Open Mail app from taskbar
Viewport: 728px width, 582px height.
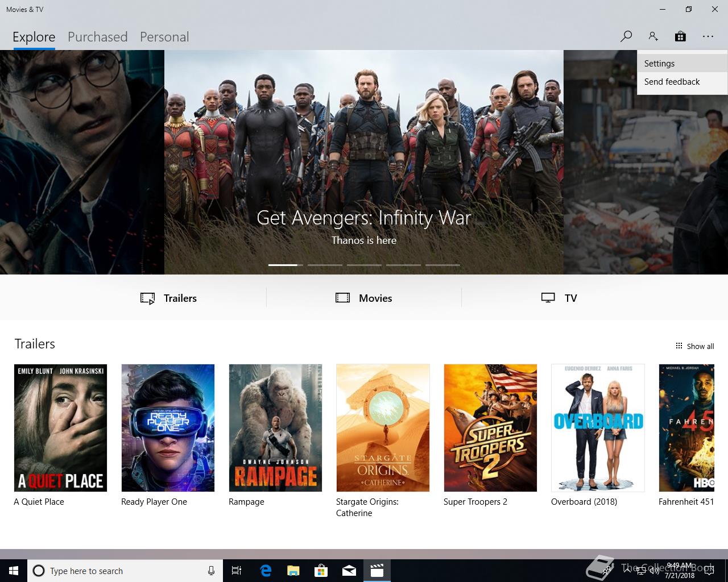coord(349,571)
